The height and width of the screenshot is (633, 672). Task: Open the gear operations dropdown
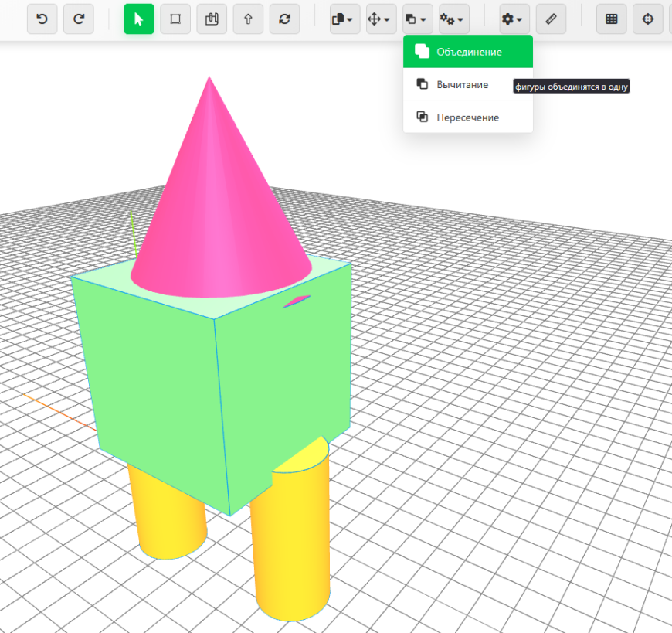[x=453, y=19]
